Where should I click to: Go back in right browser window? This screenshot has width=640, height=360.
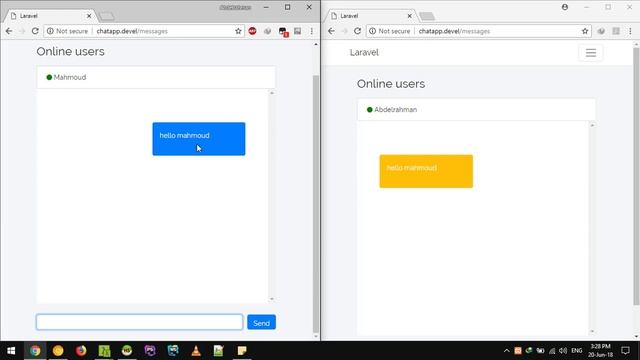click(x=331, y=31)
